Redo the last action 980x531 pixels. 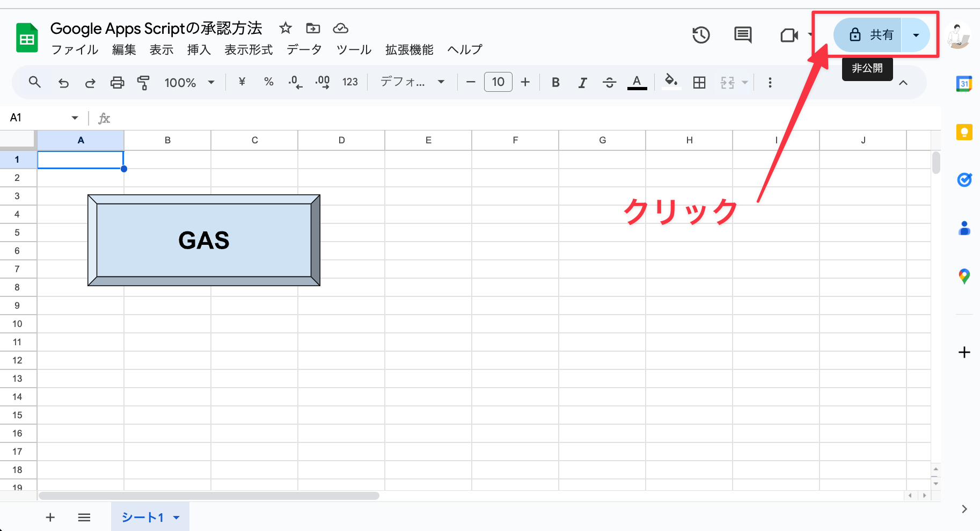[x=90, y=83]
